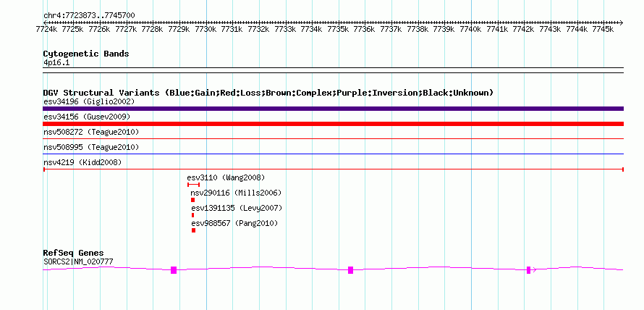Click the nsv4219 (Kidd2008) label
644x310 pixels.
(x=82, y=162)
